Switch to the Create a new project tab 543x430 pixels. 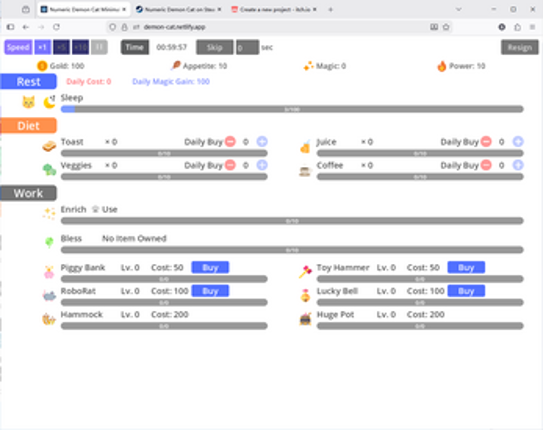pos(274,9)
